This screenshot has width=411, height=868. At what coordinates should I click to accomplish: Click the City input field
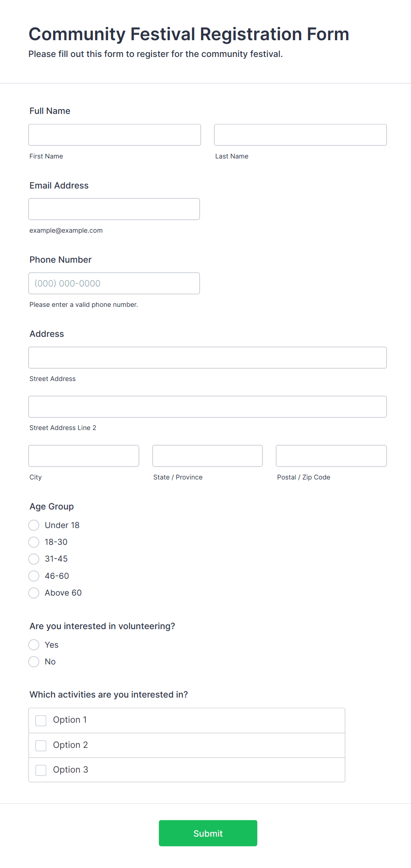[84, 456]
